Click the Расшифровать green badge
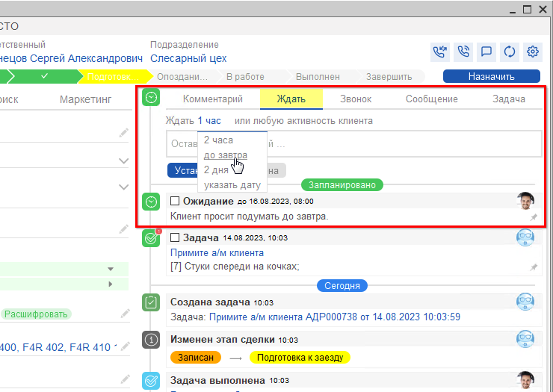553x392 pixels. pyautogui.click(x=35, y=314)
